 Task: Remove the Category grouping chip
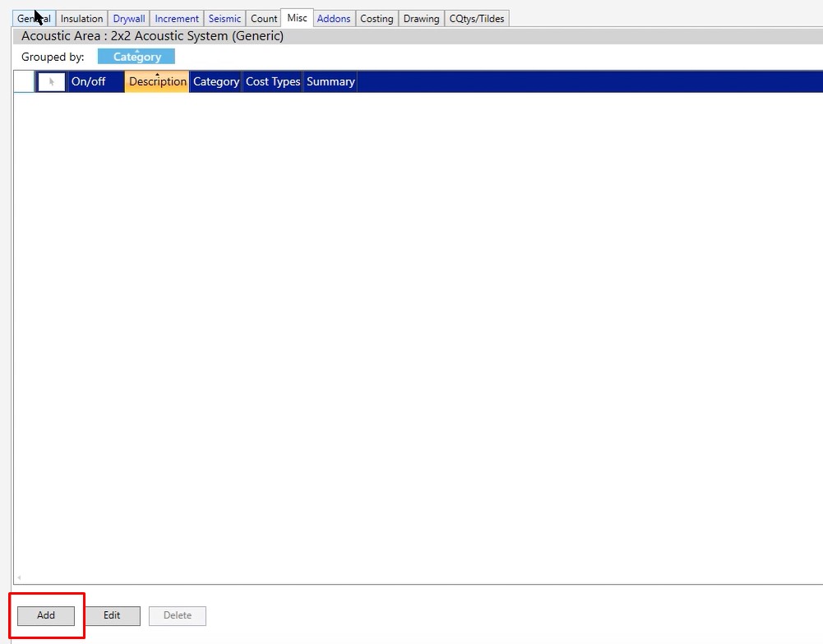[136, 57]
